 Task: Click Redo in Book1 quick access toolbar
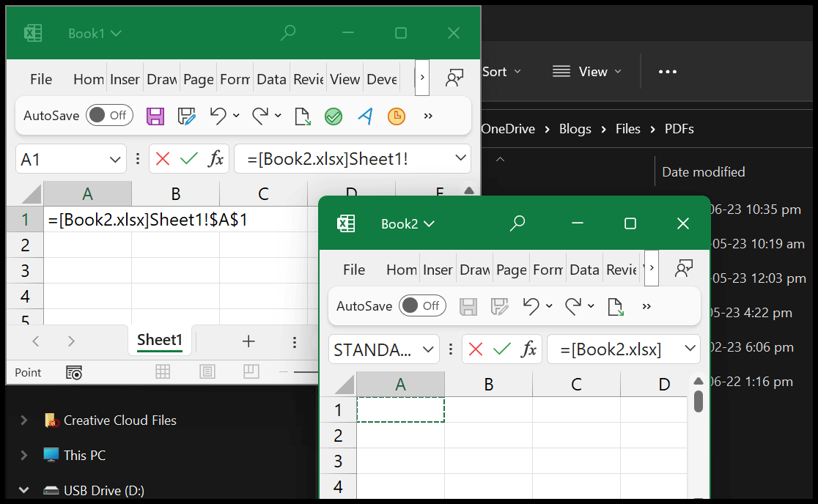pos(259,116)
